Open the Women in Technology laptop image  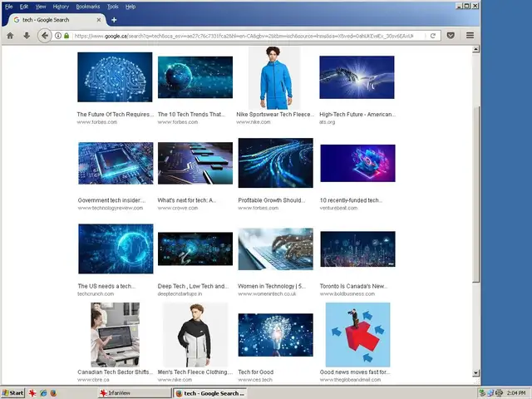tap(275, 249)
